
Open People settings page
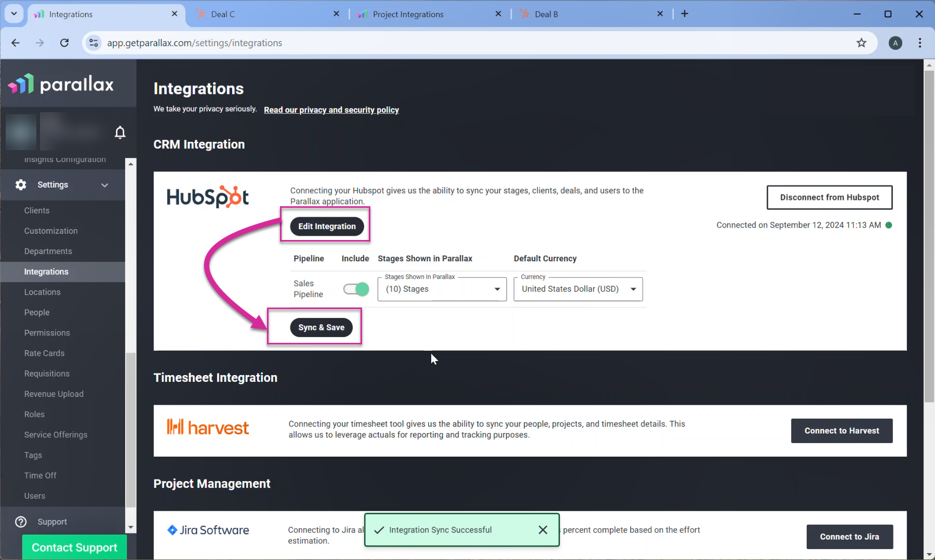pos(37,312)
